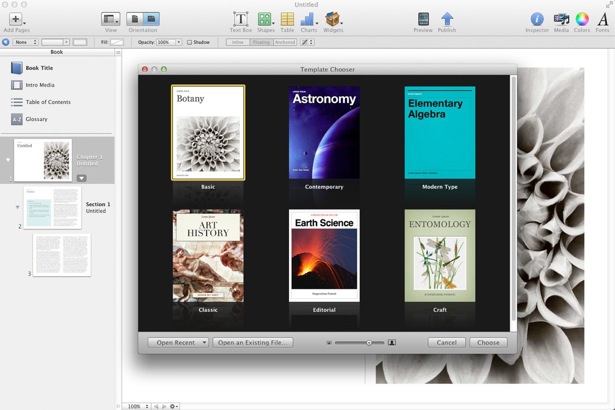Screen dimensions: 615x410
Task: Select Glossary in the Book sidebar
Action: coord(36,119)
